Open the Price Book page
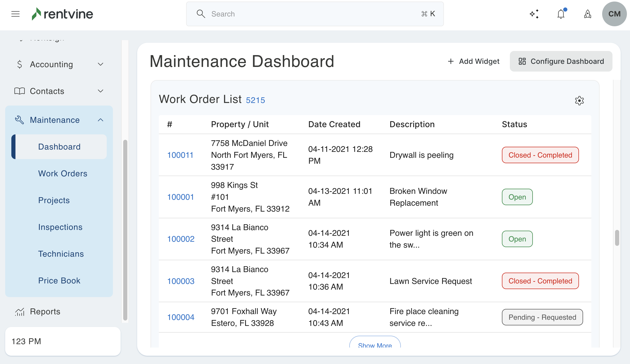 pyautogui.click(x=59, y=281)
